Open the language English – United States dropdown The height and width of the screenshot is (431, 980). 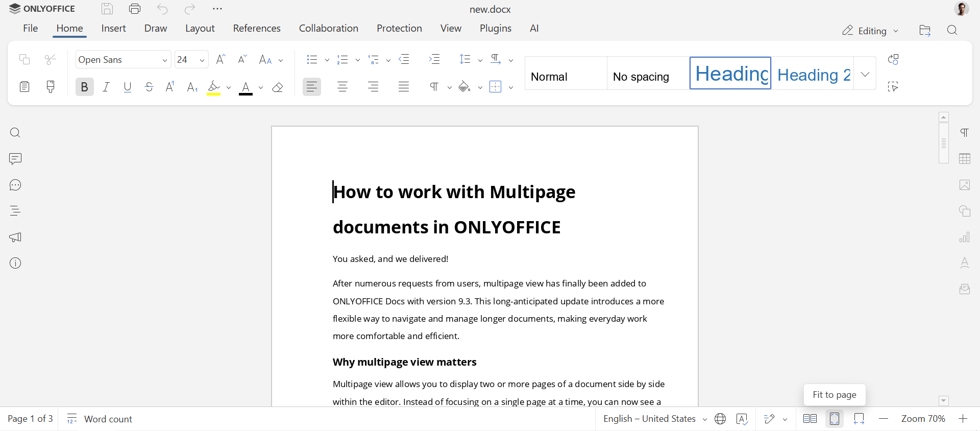pos(655,419)
